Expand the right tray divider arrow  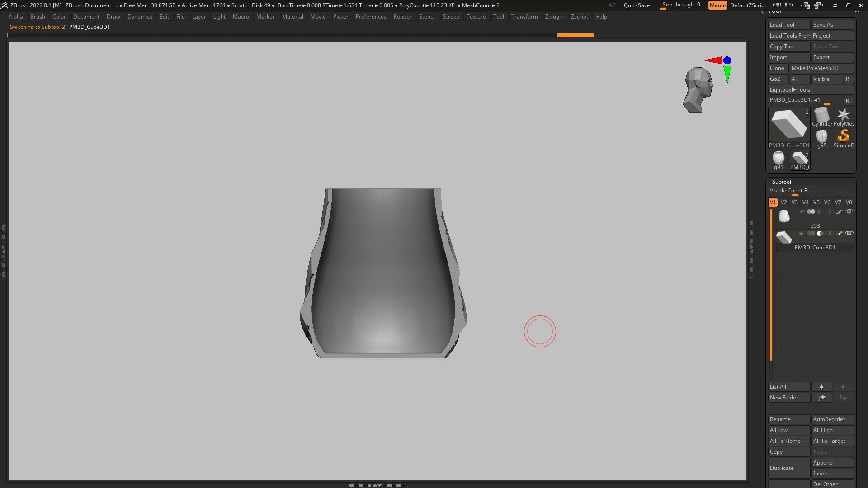click(x=751, y=249)
